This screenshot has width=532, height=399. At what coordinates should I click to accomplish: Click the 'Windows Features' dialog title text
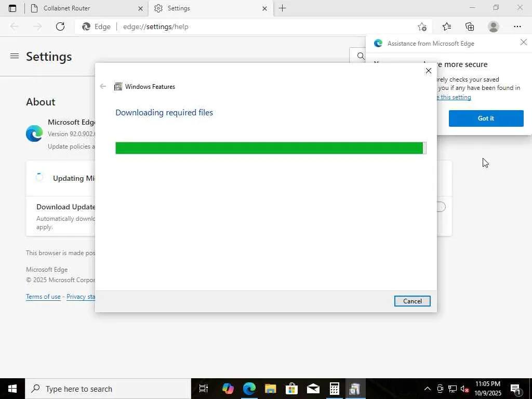[x=150, y=87]
